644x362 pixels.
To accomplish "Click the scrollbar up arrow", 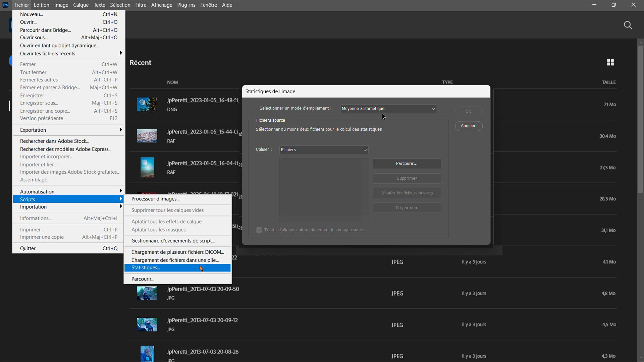I will pos(641,43).
